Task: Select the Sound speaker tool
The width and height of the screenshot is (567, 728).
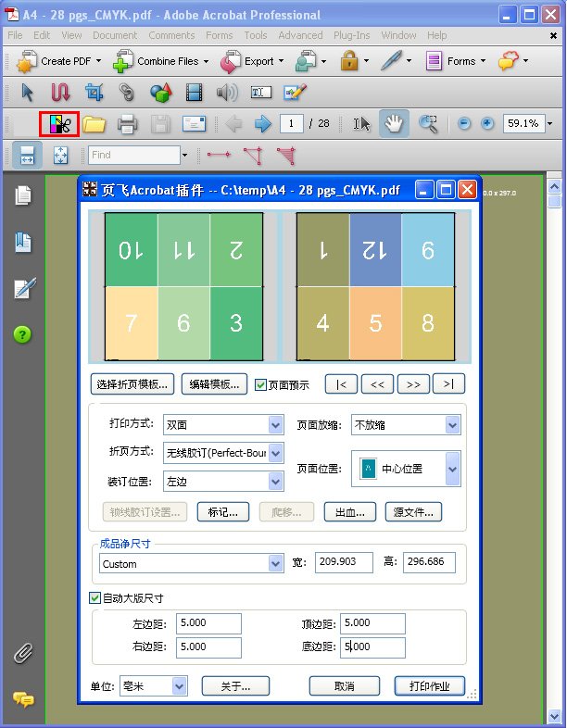Action: tap(227, 93)
